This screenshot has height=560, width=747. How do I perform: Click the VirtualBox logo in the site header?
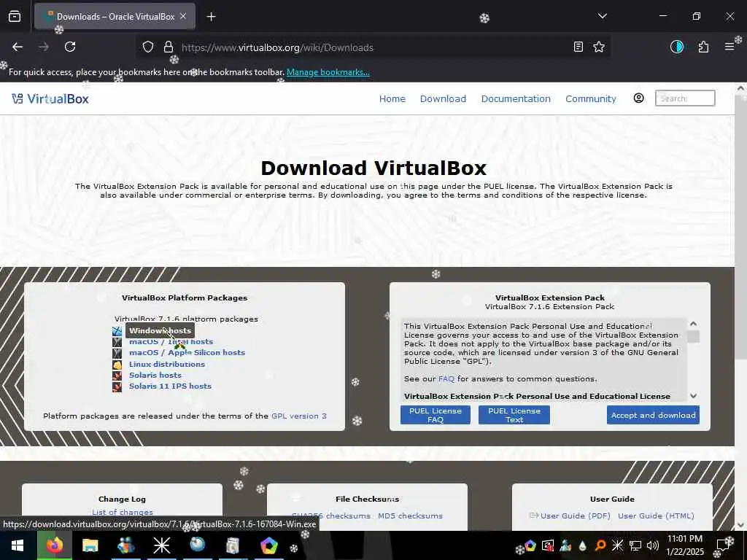[x=50, y=98]
